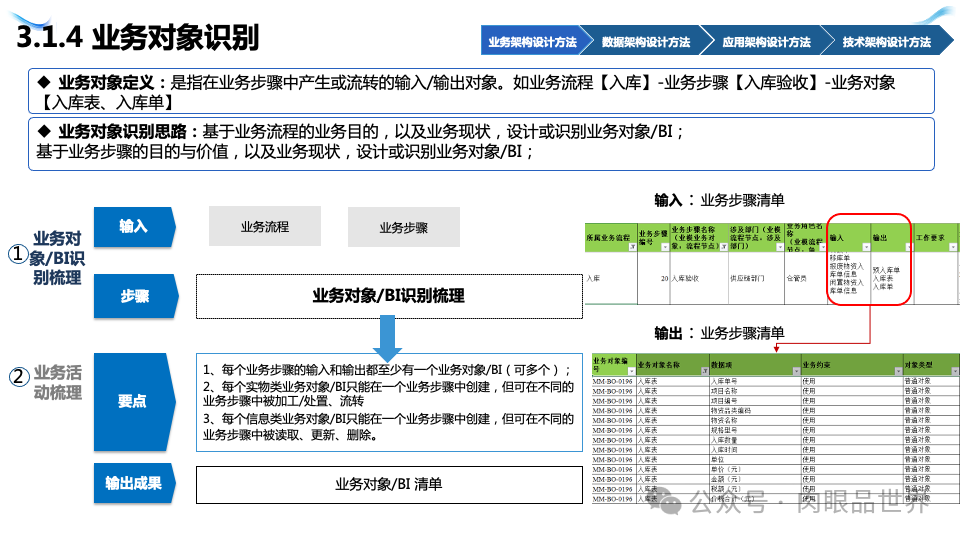Click the 入库时间 data item cell
The image size is (960, 540).
756,449
